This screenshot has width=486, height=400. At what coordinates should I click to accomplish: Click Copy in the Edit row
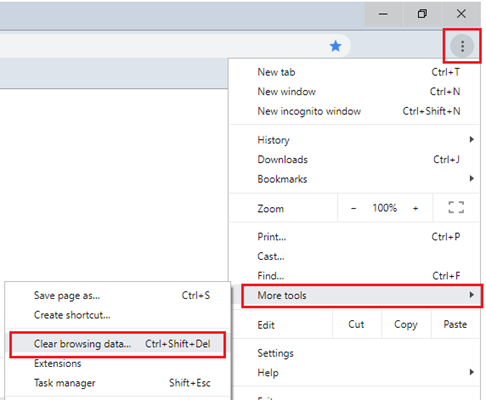406,324
